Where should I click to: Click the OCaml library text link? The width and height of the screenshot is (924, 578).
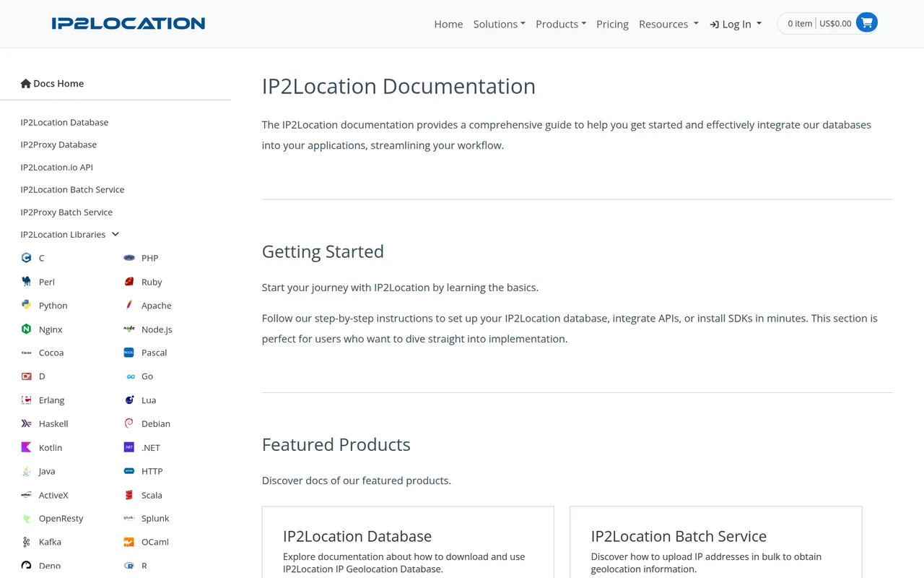pos(155,542)
